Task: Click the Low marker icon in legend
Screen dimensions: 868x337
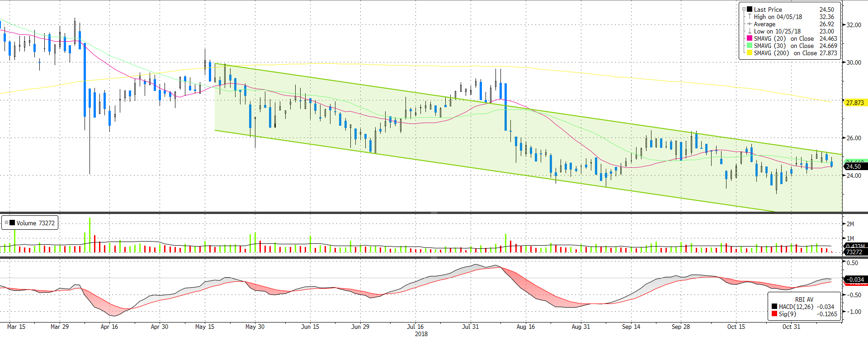Action: pyautogui.click(x=750, y=31)
